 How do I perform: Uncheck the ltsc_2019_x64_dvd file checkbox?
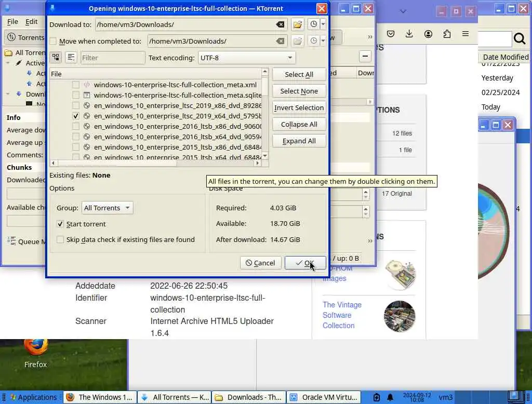tap(76, 116)
